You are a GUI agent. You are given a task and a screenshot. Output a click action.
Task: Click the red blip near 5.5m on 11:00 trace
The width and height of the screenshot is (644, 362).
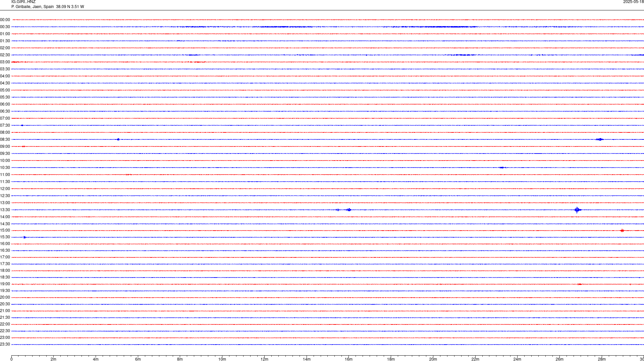click(128, 175)
